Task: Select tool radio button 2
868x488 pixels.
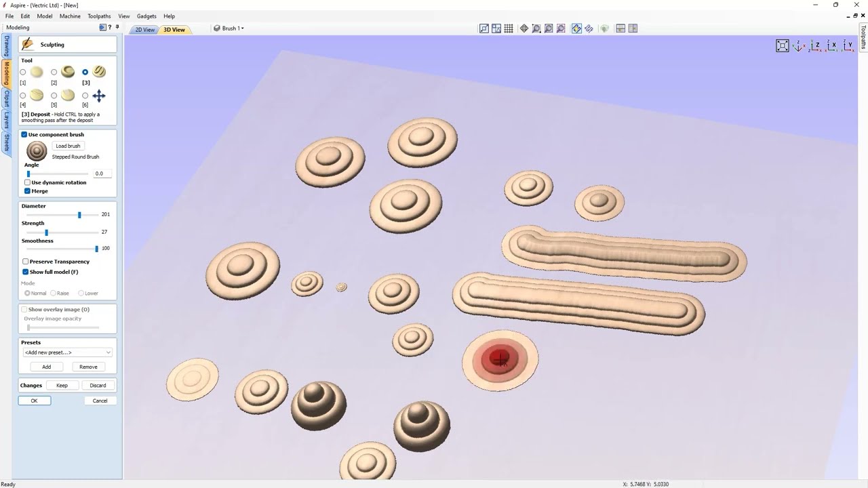Action: click(54, 72)
